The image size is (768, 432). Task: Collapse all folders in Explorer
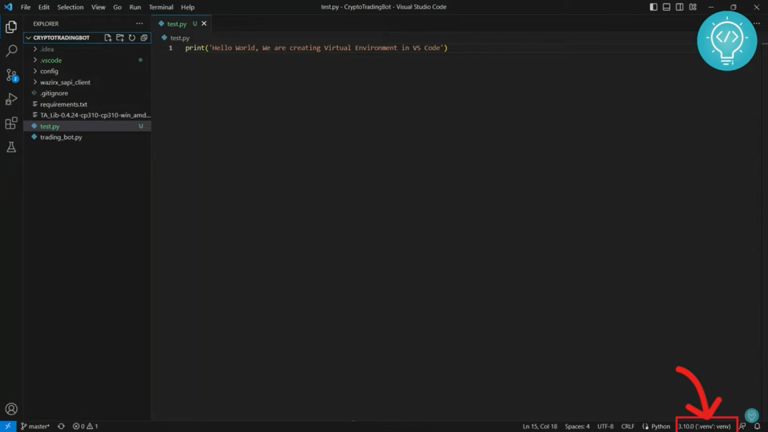[x=144, y=38]
